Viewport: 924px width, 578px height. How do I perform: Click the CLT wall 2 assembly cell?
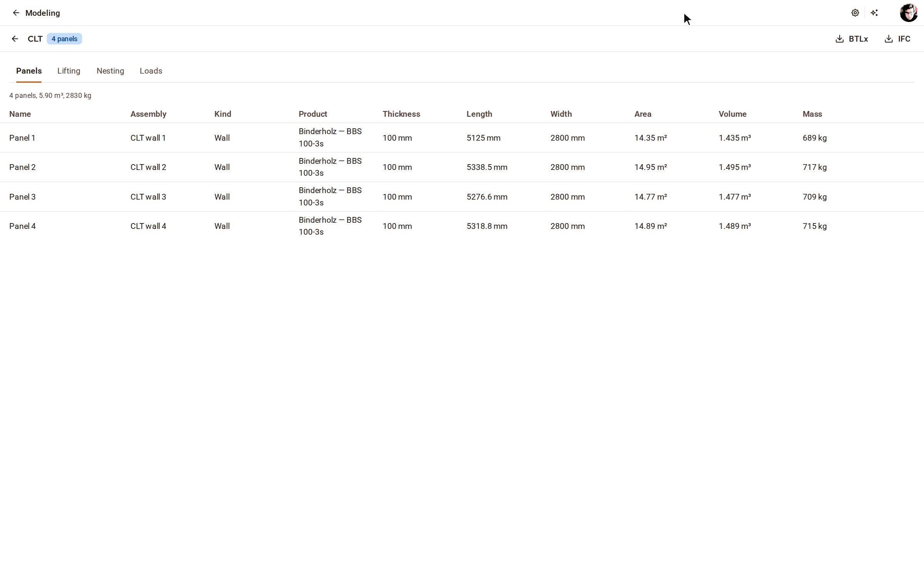coord(148,167)
